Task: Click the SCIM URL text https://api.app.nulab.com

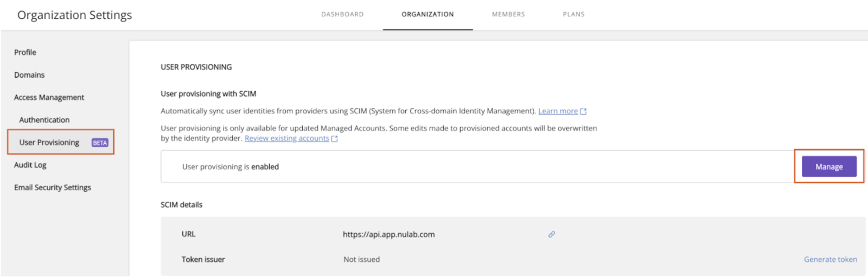Action: pos(388,234)
